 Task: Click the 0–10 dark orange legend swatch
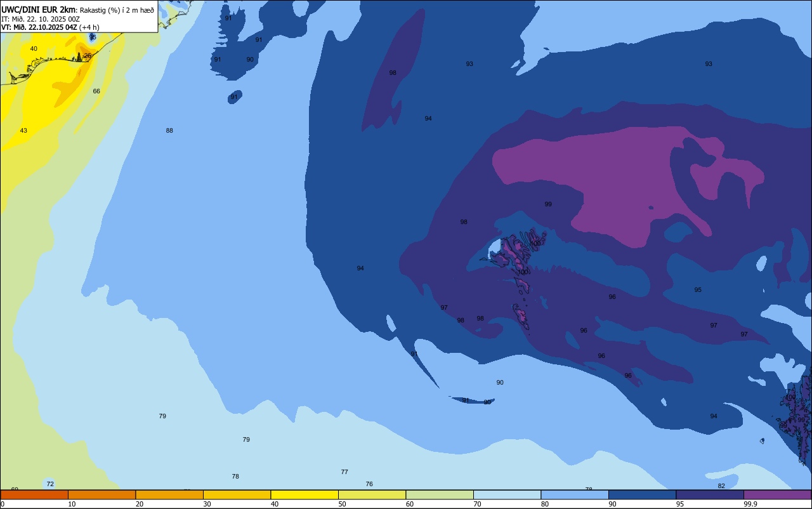tap(34, 494)
